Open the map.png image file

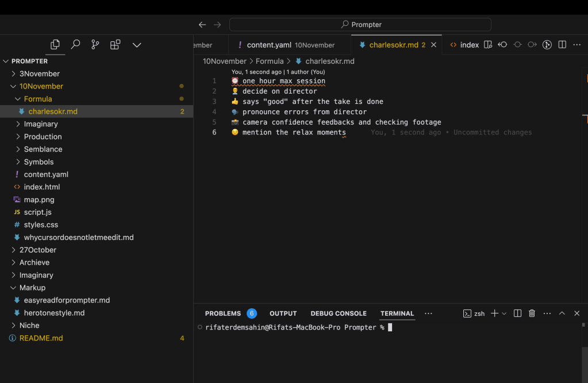(x=97, y=200)
